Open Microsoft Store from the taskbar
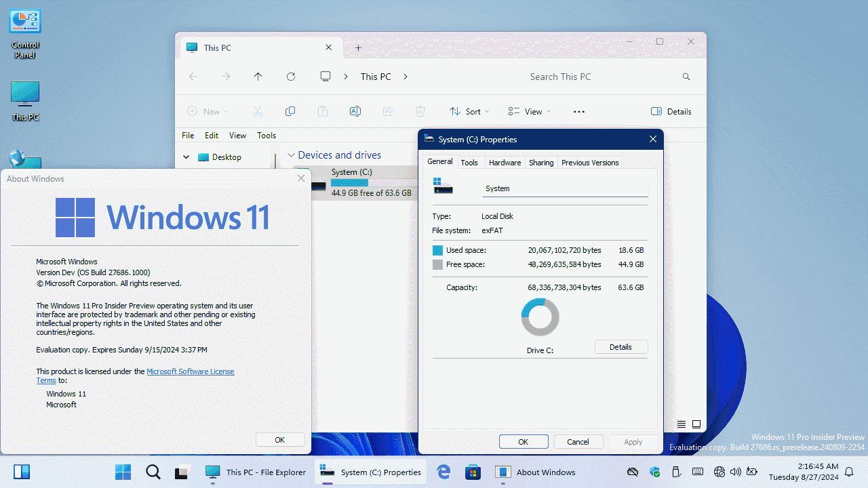Screen dimensions: 868x488 point(473,472)
